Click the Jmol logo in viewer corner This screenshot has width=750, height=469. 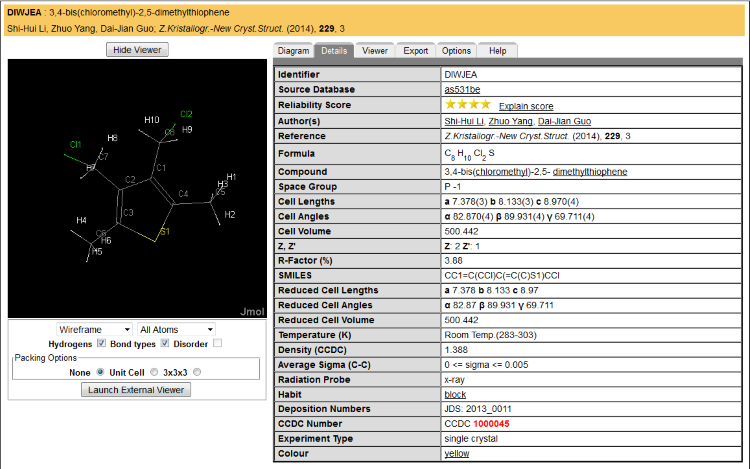[x=253, y=310]
